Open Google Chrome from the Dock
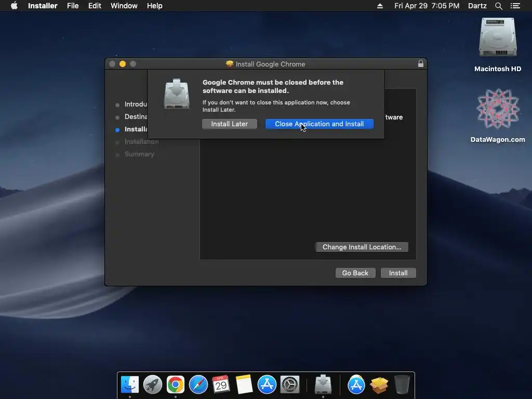The image size is (532, 399). click(x=176, y=385)
